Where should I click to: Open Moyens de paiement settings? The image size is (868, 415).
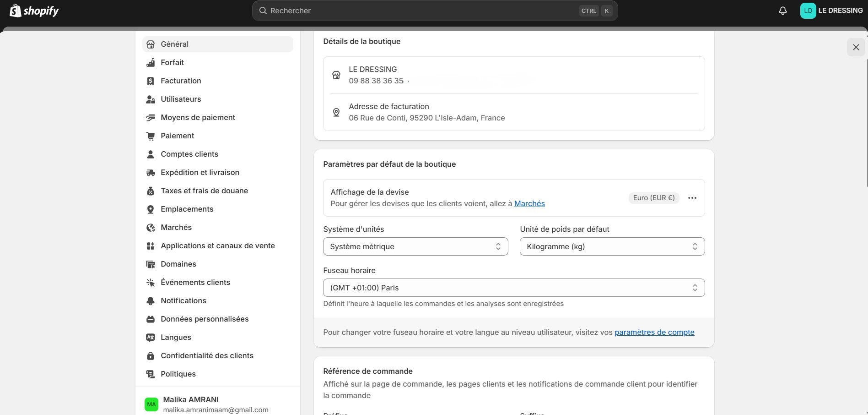(218, 117)
